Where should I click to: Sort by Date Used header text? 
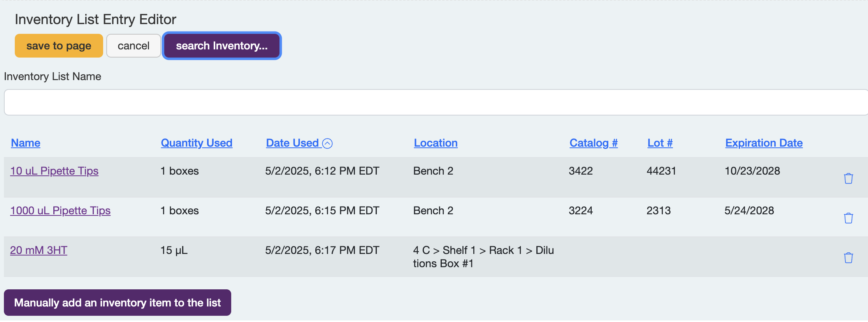click(x=292, y=143)
